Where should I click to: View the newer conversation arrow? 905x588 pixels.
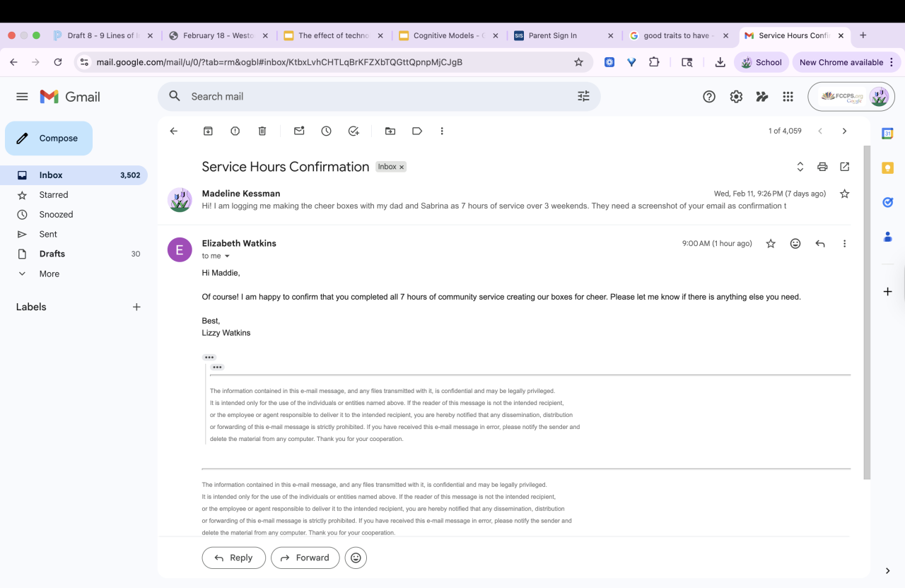click(x=820, y=131)
